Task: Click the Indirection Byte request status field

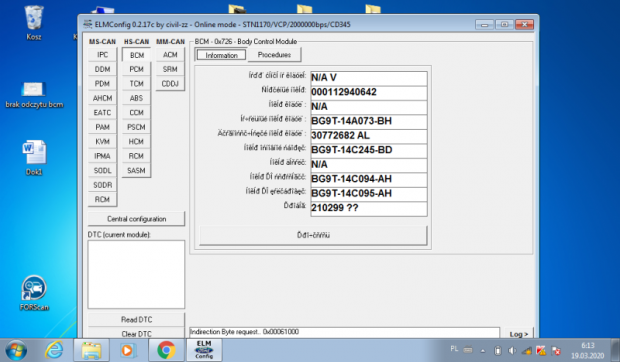Action: [x=344, y=332]
